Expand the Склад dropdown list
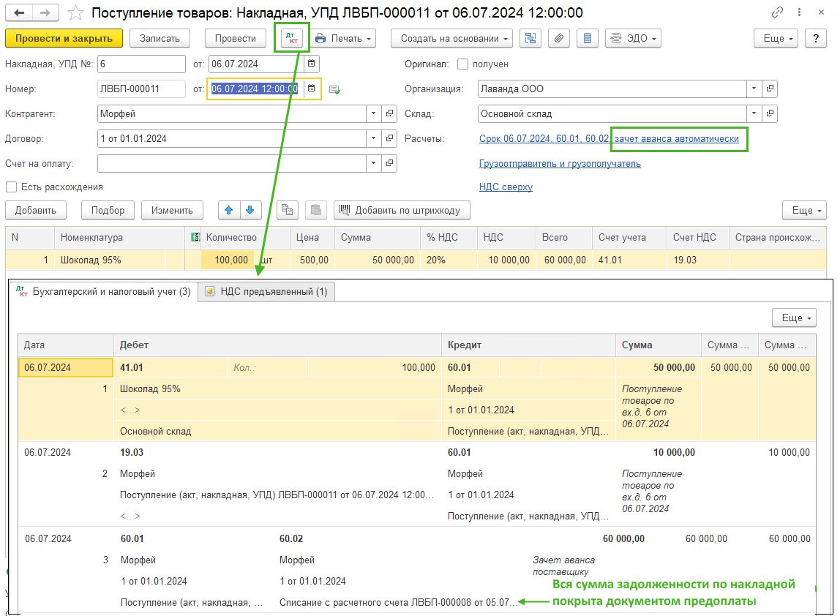 point(754,113)
